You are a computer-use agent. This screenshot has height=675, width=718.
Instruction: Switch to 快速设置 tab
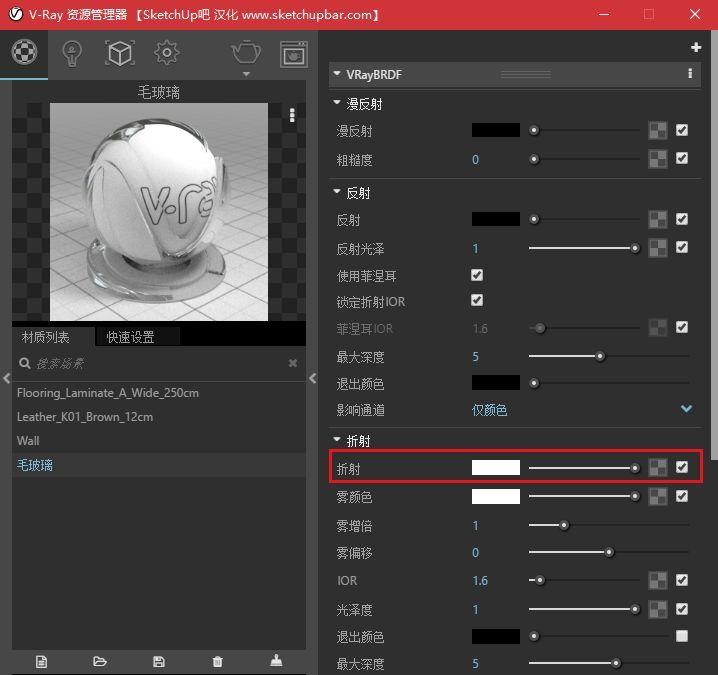131,338
